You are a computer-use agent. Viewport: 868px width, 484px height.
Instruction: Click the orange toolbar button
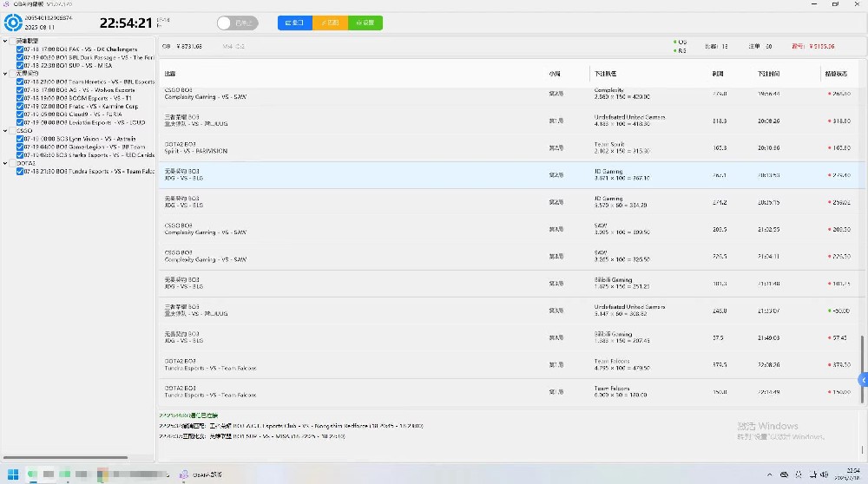pos(330,23)
